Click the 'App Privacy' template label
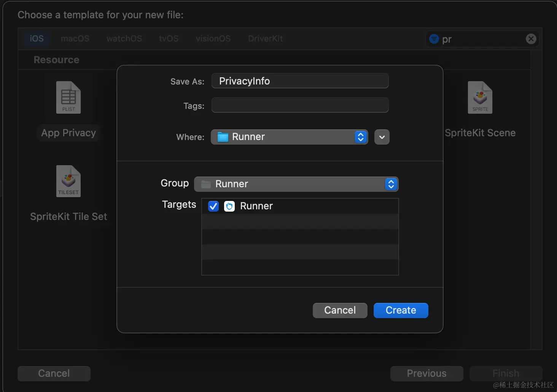Screen dimensions: 557x392 click(x=68, y=133)
